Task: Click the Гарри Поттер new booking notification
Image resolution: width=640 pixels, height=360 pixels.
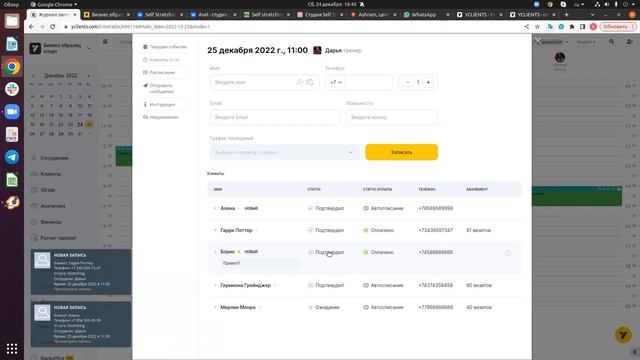Action: [x=81, y=271]
